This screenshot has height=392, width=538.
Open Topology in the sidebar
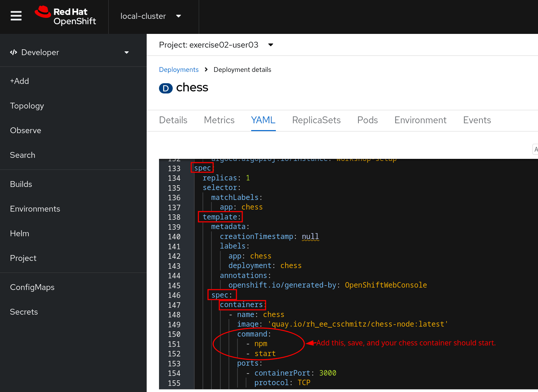click(x=27, y=106)
